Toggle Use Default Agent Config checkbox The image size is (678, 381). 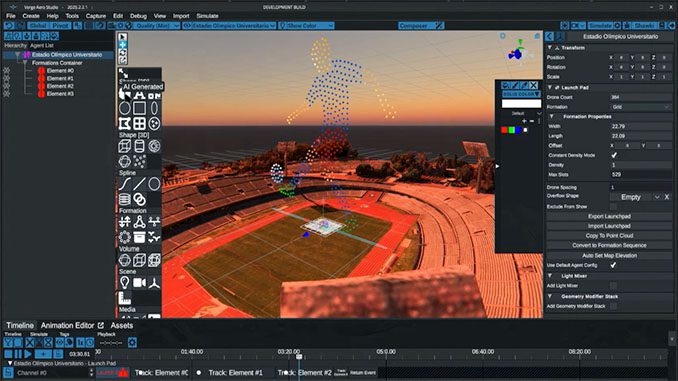click(x=613, y=265)
